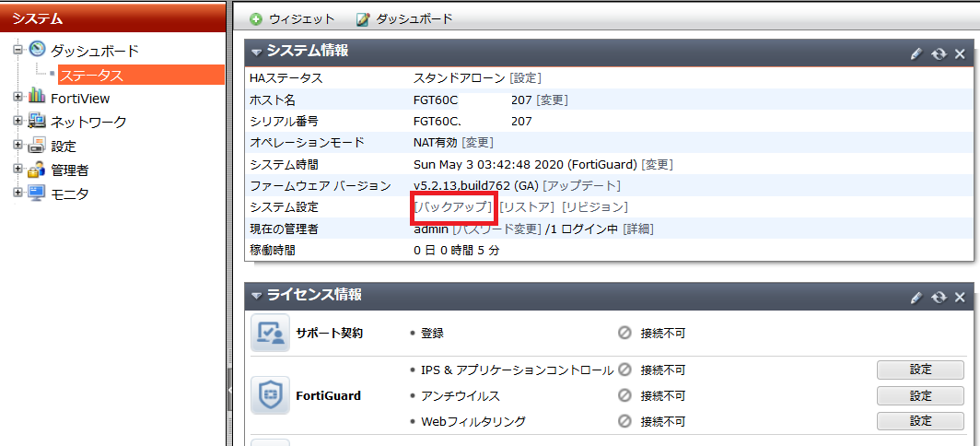Expand the 管理者 tree node
The width and height of the screenshot is (980, 446).
pyautogui.click(x=17, y=169)
